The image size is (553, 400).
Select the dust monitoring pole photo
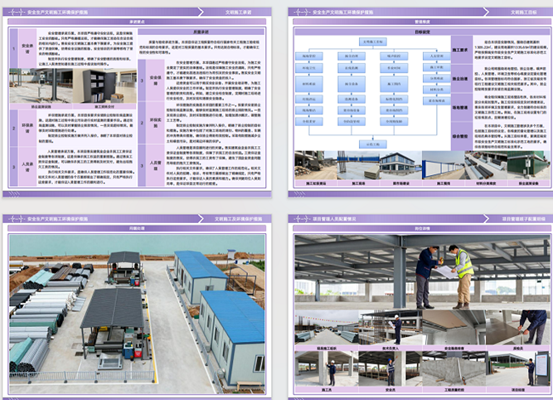coord(41,86)
